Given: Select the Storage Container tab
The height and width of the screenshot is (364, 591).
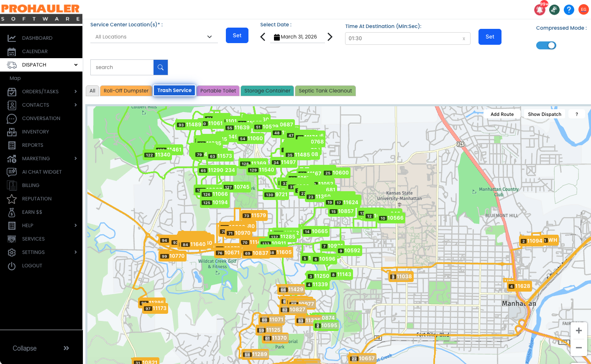Looking at the screenshot, I should [267, 91].
